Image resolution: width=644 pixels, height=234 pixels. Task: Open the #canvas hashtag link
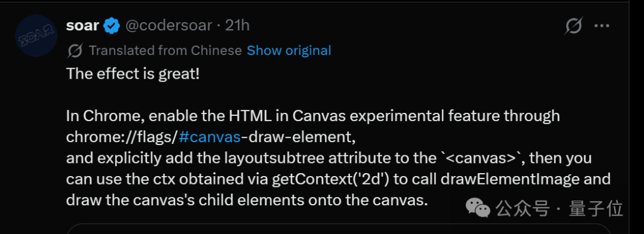(210, 137)
